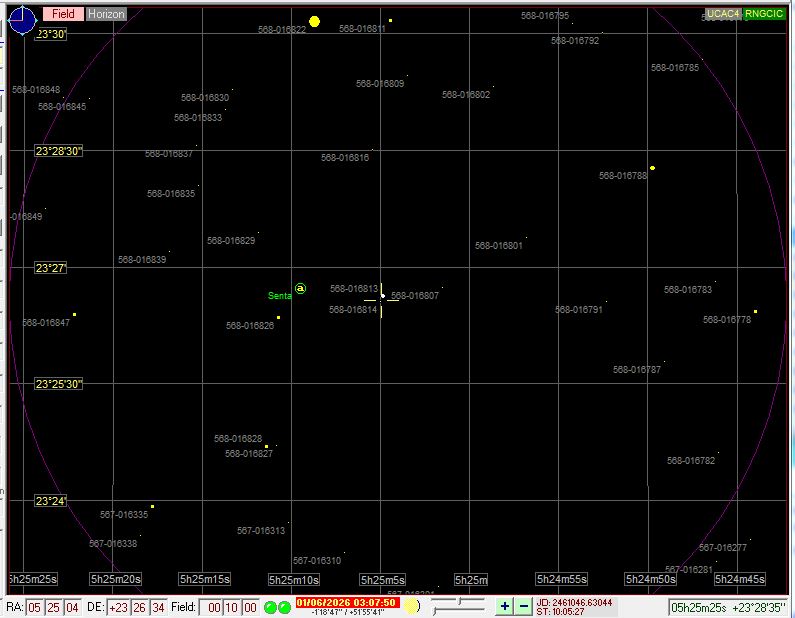Click the first green status indicator
Image resolution: width=795 pixels, height=618 pixels.
270,607
